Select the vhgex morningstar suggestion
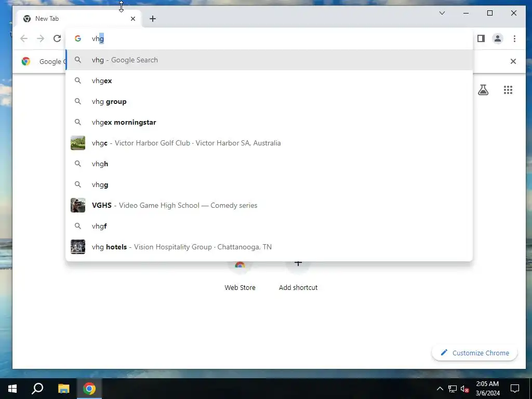This screenshot has height=399, width=532. [x=270, y=122]
